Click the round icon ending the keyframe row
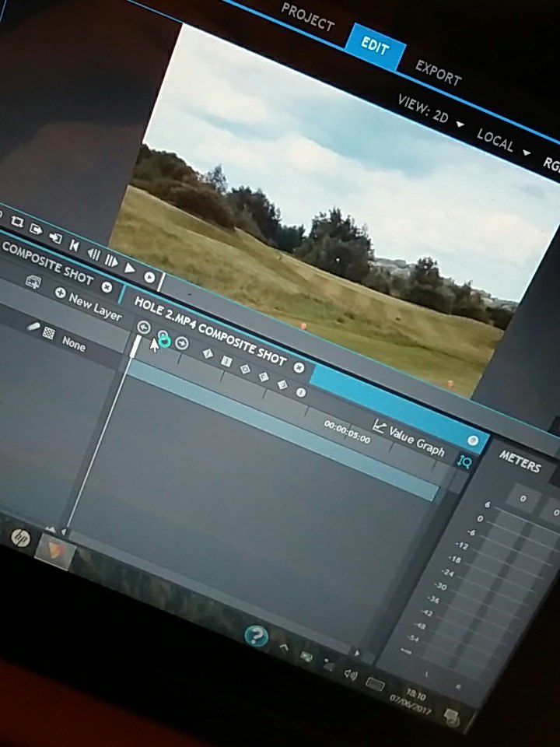560x747 pixels. tap(301, 392)
